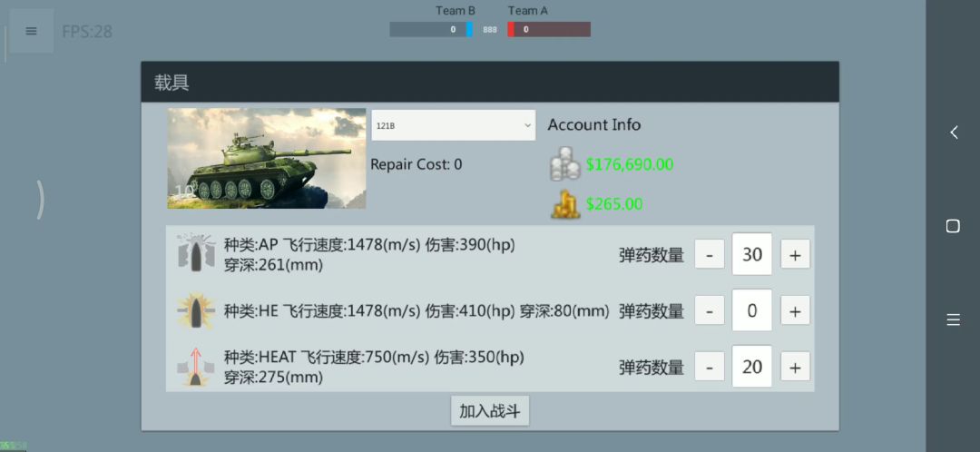
Task: Tap the Android back navigation arrow
Action: tap(953, 133)
